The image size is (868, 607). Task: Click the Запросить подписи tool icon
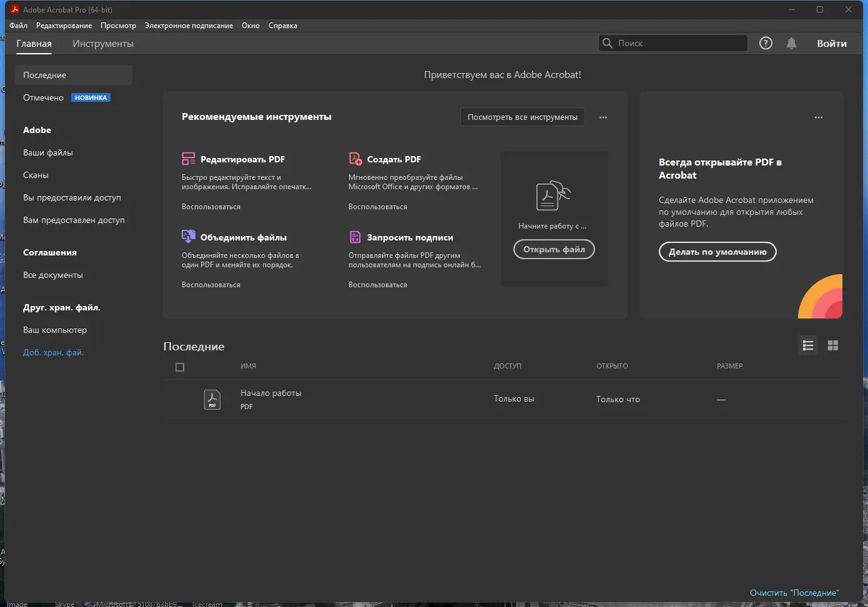click(355, 237)
